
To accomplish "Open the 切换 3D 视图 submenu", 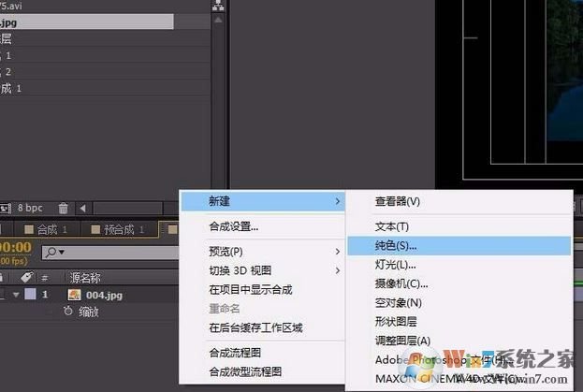I will pyautogui.click(x=263, y=270).
